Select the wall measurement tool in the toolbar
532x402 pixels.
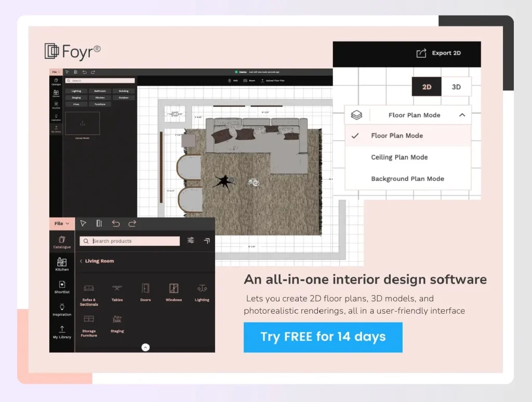coord(99,223)
